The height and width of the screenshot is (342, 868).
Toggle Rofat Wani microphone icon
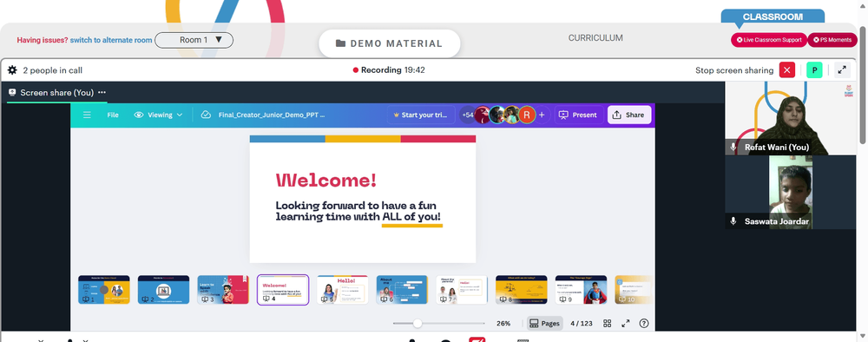733,148
